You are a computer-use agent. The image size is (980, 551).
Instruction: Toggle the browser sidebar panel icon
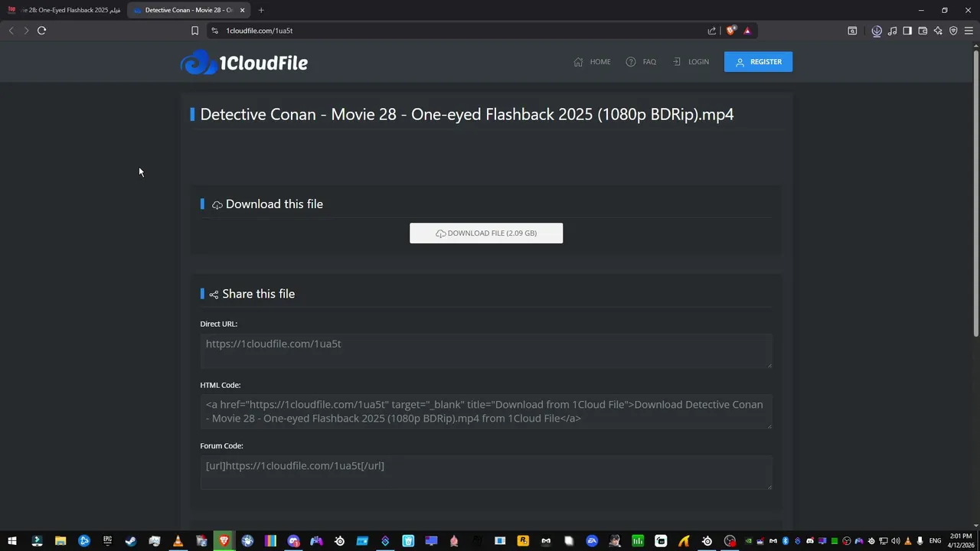click(x=907, y=31)
